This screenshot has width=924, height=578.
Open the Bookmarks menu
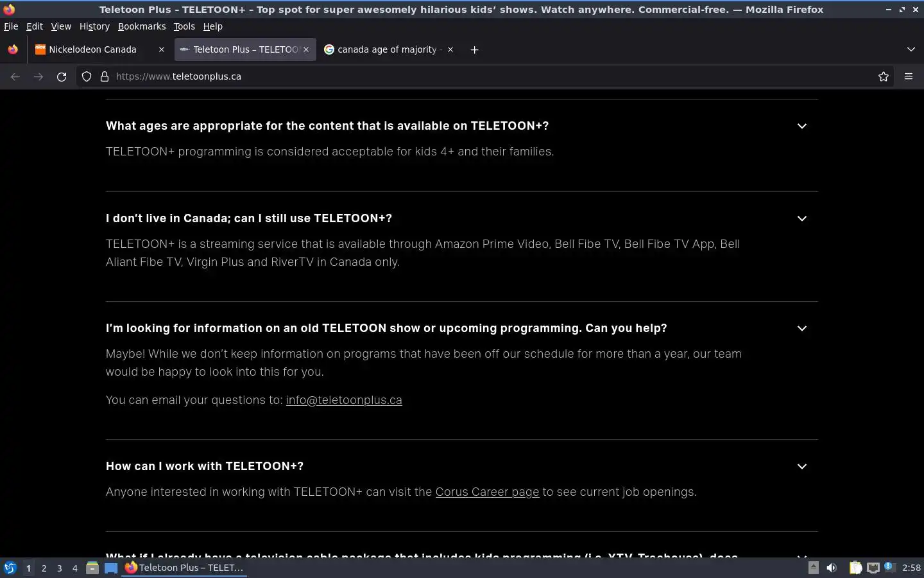click(142, 26)
